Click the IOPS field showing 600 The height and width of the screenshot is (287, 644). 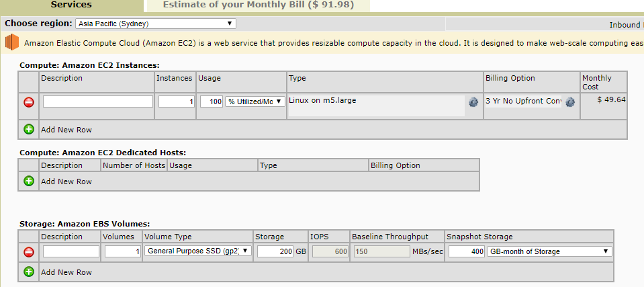[330, 251]
